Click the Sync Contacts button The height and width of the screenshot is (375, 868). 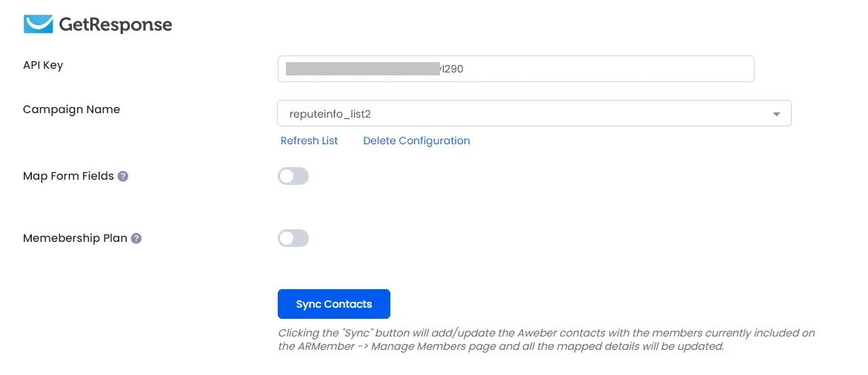334,304
